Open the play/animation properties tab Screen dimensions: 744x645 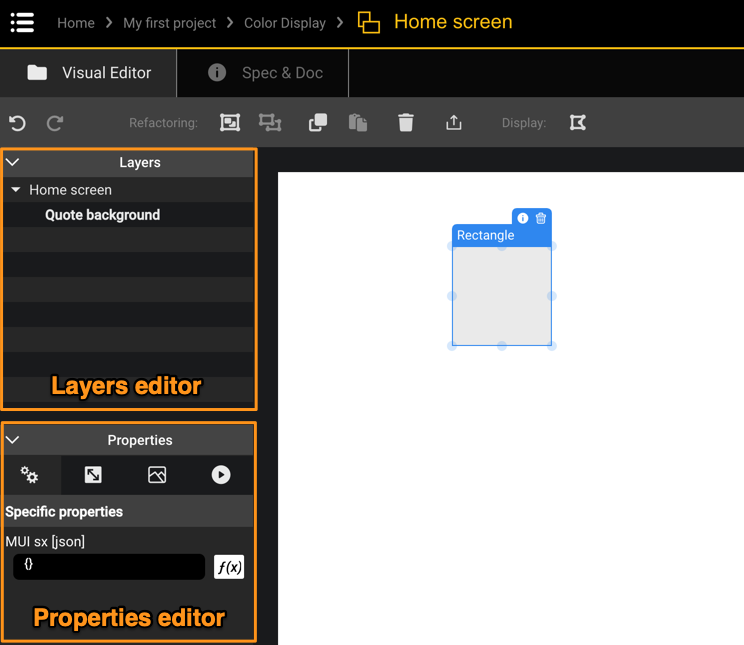(221, 475)
